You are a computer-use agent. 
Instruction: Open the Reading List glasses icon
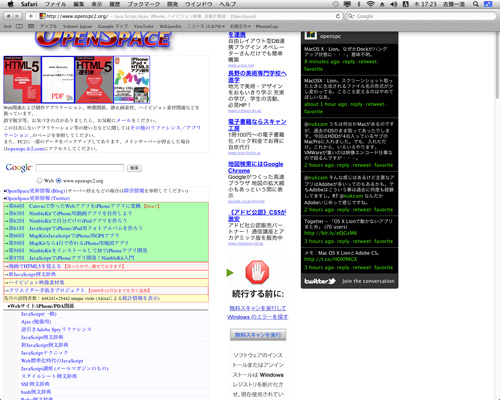click(8, 26)
